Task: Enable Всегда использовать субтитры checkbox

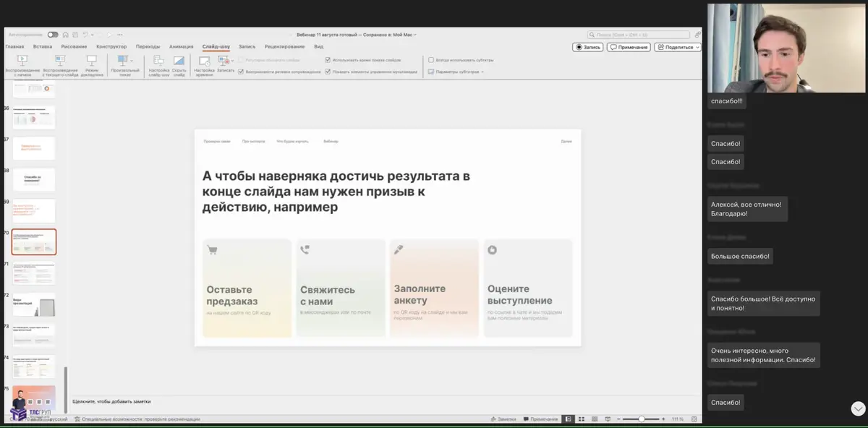Action: pyautogui.click(x=431, y=60)
